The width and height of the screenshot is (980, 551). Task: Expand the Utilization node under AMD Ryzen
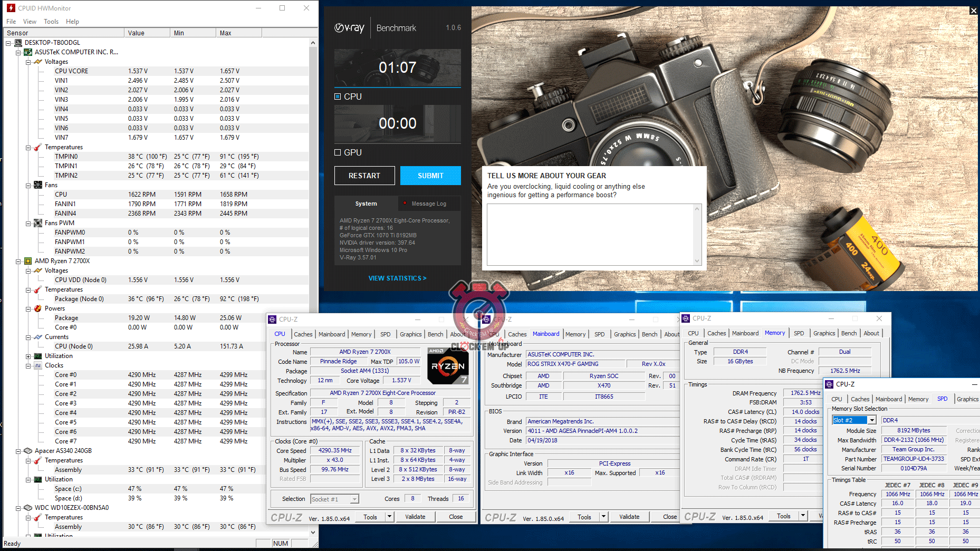[x=28, y=356]
